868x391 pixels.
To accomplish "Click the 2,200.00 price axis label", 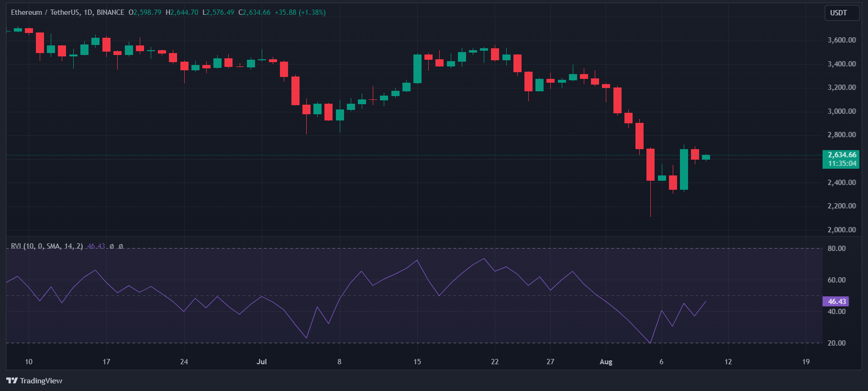I will click(842, 206).
